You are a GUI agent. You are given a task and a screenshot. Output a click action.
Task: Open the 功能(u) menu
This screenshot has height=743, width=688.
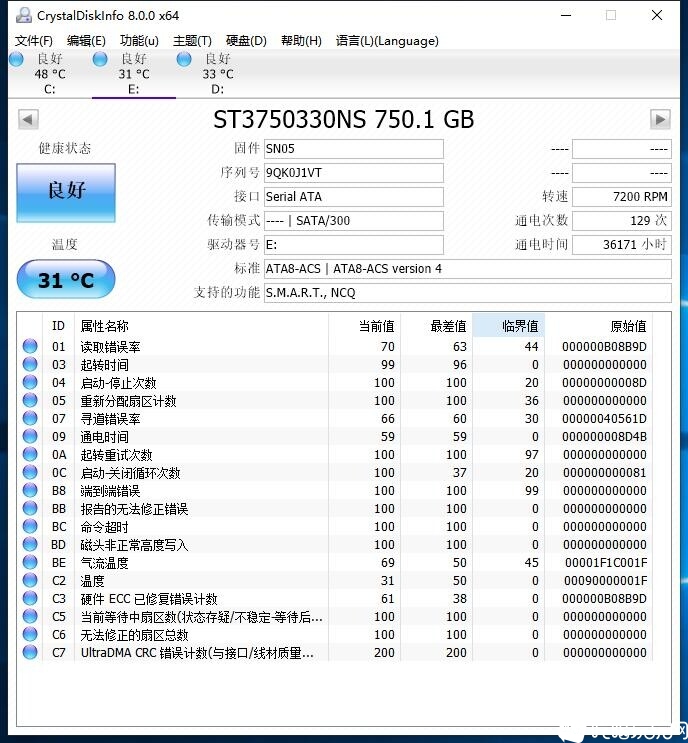(139, 41)
